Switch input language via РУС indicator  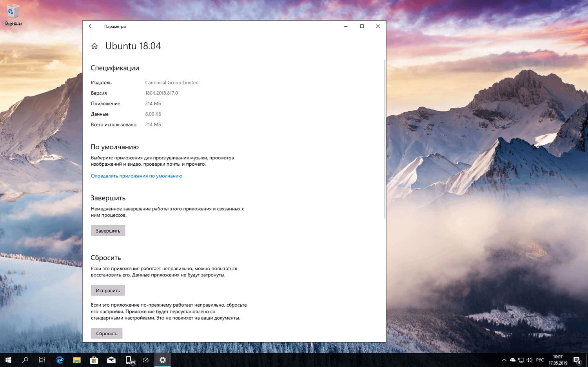pyautogui.click(x=540, y=360)
